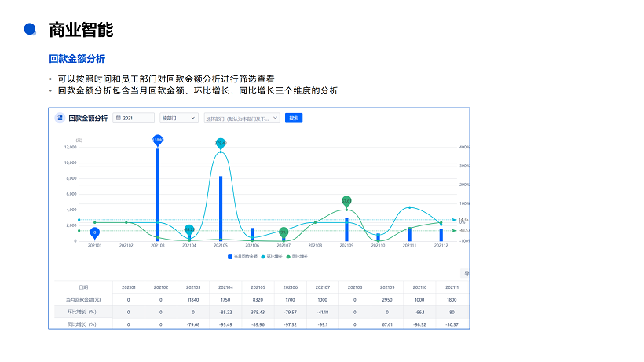Click table cell -79.68 under 202103
This screenshot has height=362, width=644.
tap(193, 324)
